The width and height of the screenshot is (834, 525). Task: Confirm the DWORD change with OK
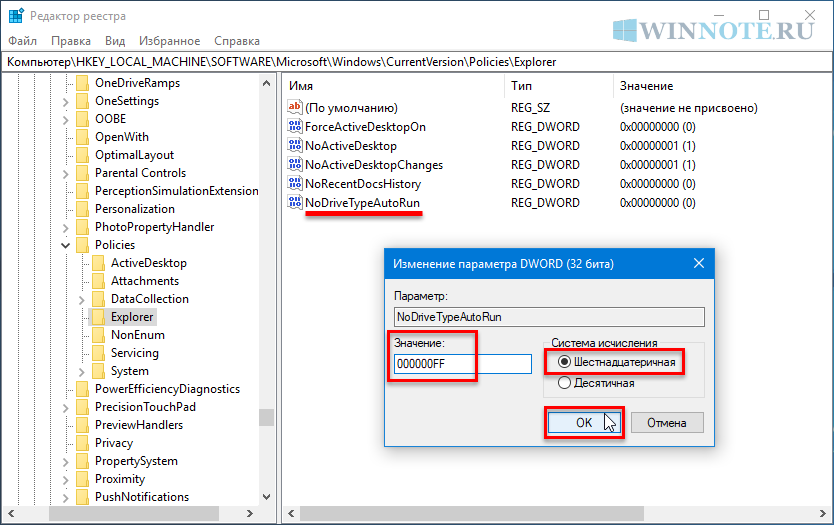tap(584, 423)
